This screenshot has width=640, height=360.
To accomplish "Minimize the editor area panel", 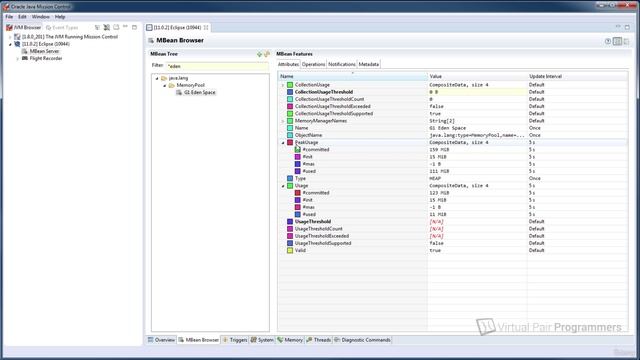I will (618, 27).
